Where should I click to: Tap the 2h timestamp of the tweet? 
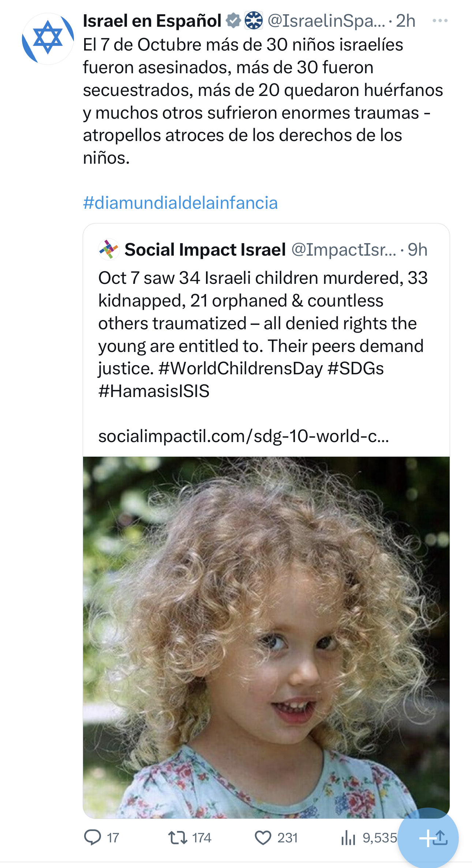tap(405, 21)
